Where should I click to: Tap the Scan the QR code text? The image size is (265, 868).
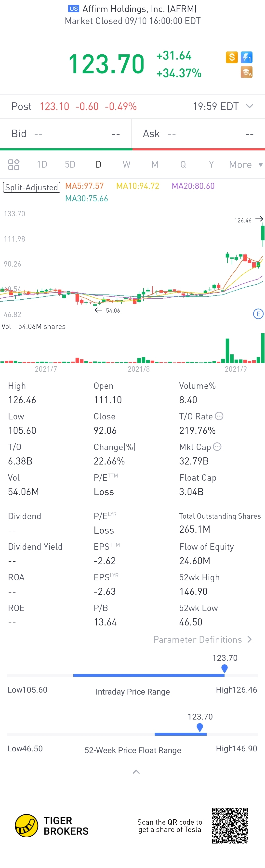coord(170,826)
